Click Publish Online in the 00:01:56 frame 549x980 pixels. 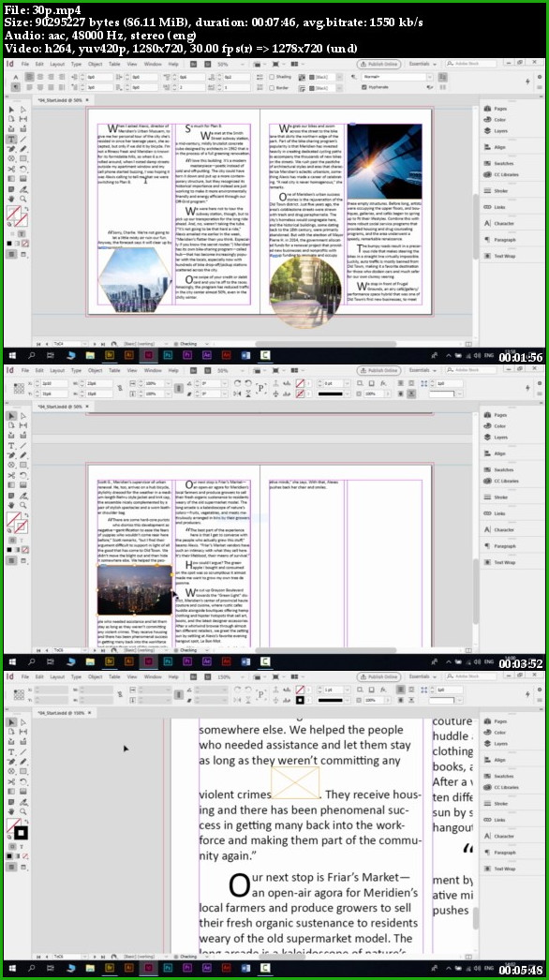[378, 65]
